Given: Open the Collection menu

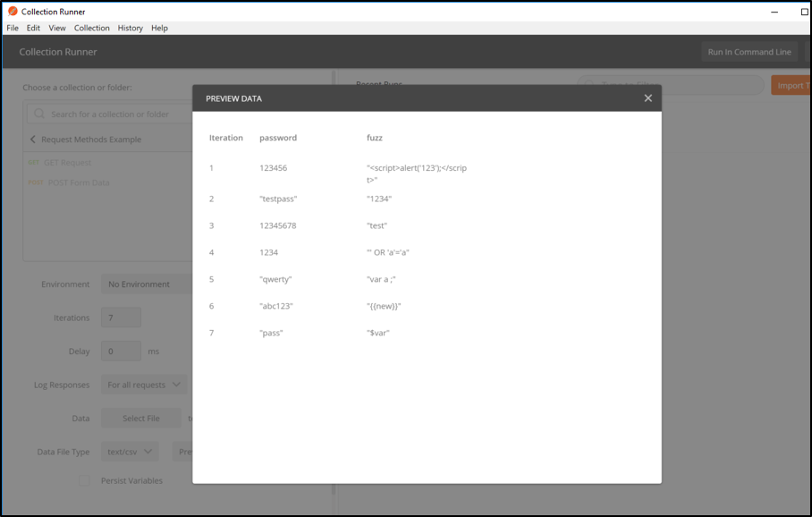Looking at the screenshot, I should [91, 28].
